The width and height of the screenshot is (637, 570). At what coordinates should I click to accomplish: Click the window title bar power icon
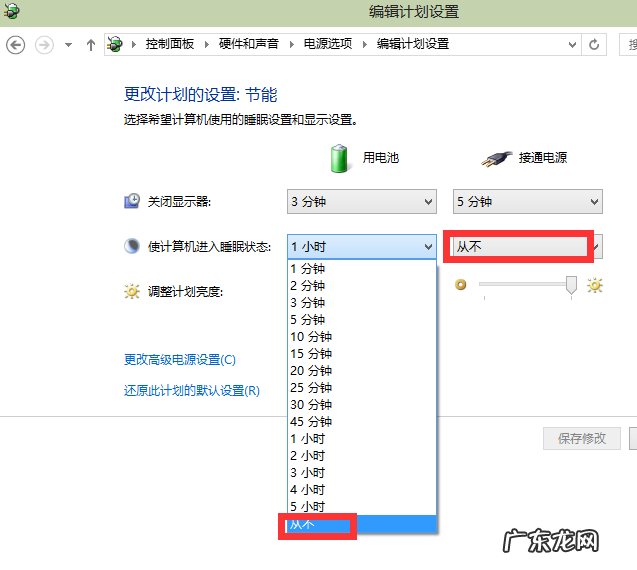(11, 11)
